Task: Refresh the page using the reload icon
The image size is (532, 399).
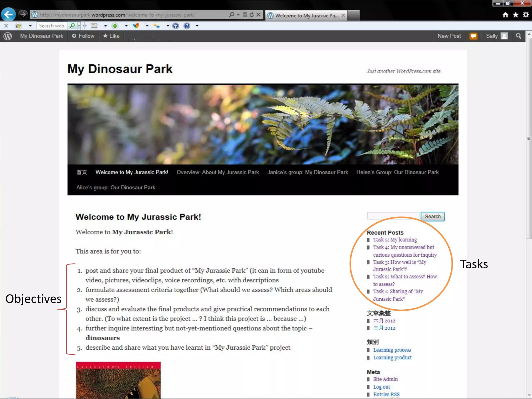Action: pos(251,15)
